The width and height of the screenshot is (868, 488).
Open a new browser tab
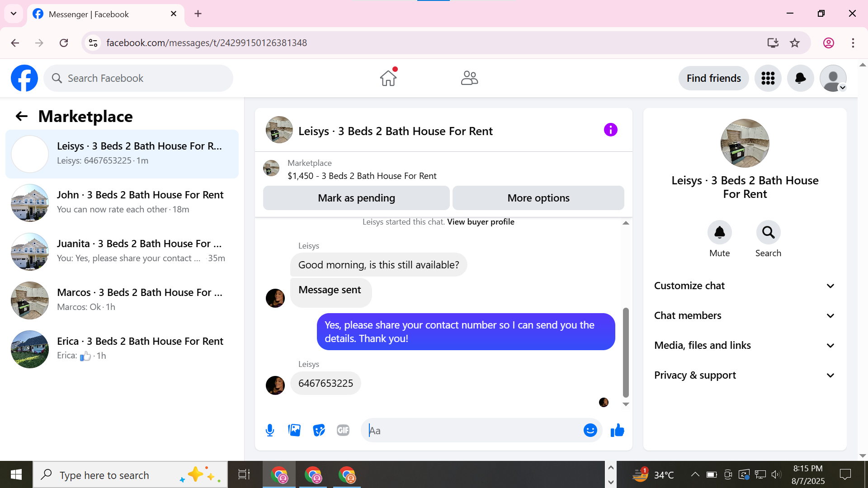(x=198, y=14)
